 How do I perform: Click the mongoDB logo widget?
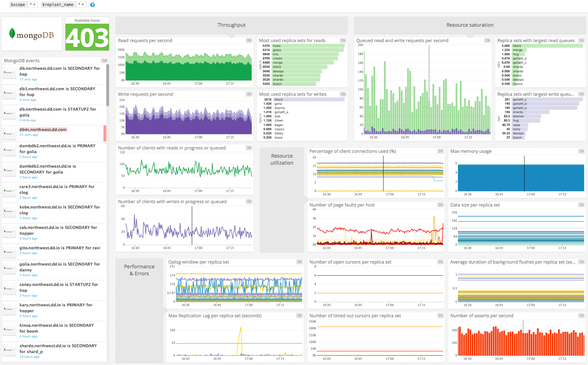click(x=31, y=33)
